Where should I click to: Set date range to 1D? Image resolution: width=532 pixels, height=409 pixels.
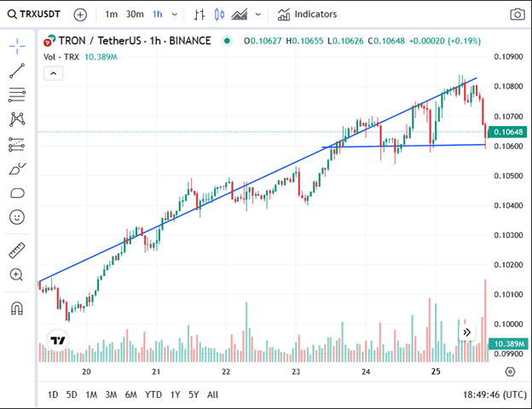tap(53, 395)
